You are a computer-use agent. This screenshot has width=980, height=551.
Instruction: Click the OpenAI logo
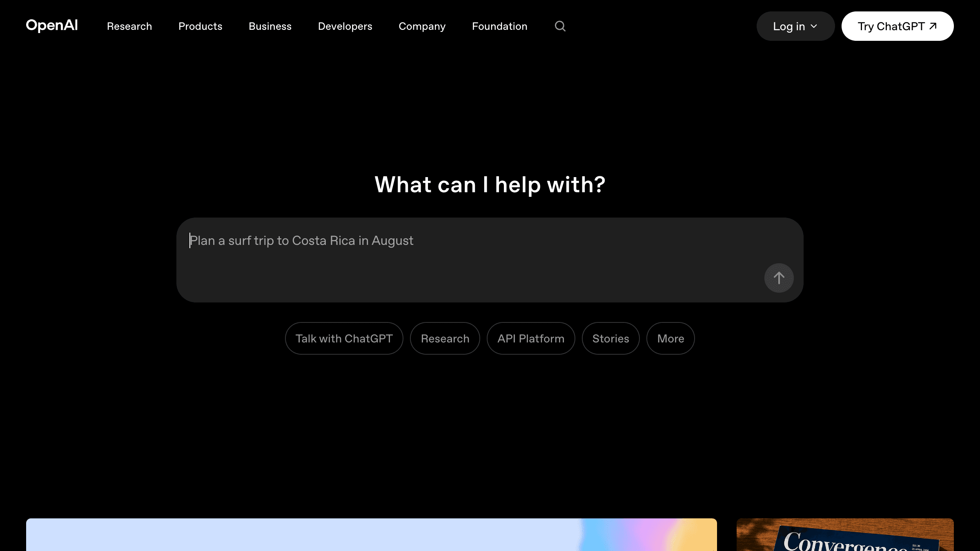[52, 26]
